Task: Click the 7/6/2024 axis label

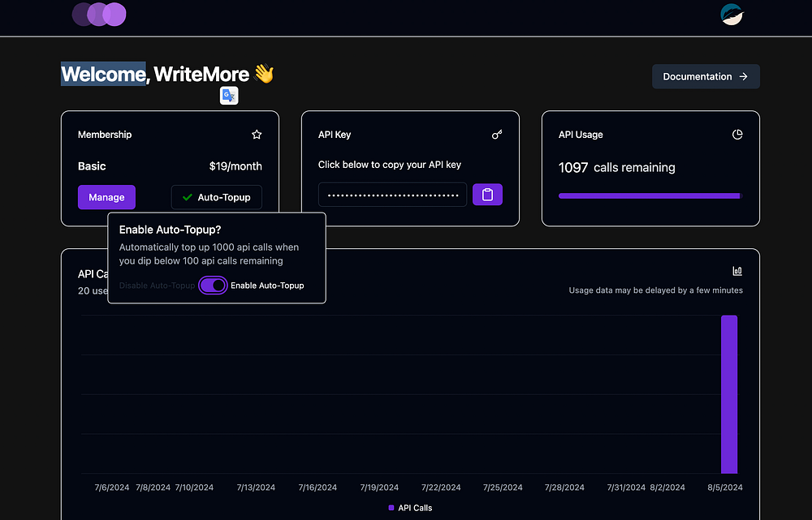Action: click(112, 488)
